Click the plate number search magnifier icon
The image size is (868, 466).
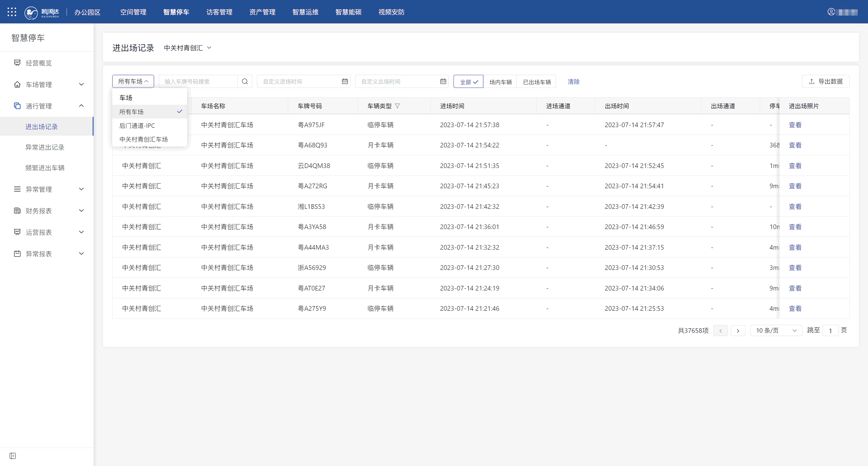245,81
